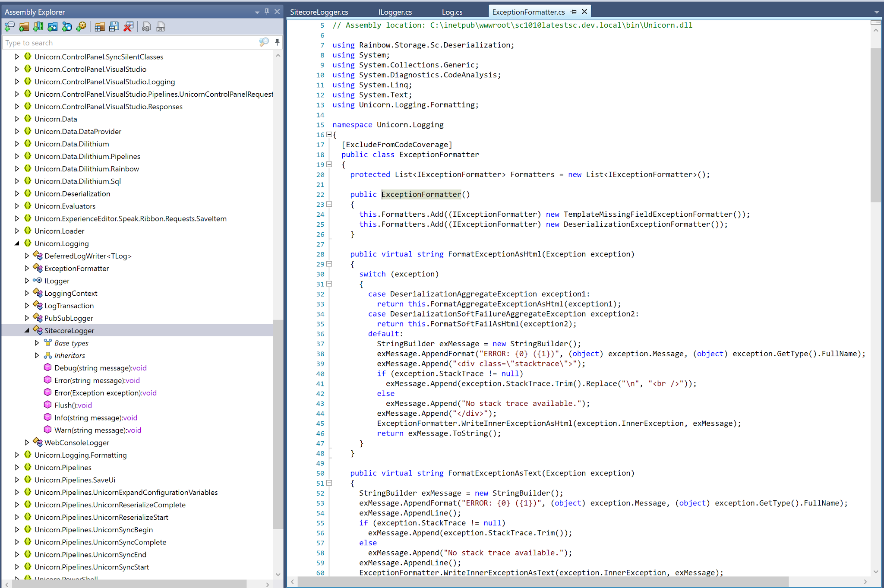Click the Explore Folder toolbar icon
Image resolution: width=884 pixels, height=588 pixels.
coord(53,27)
